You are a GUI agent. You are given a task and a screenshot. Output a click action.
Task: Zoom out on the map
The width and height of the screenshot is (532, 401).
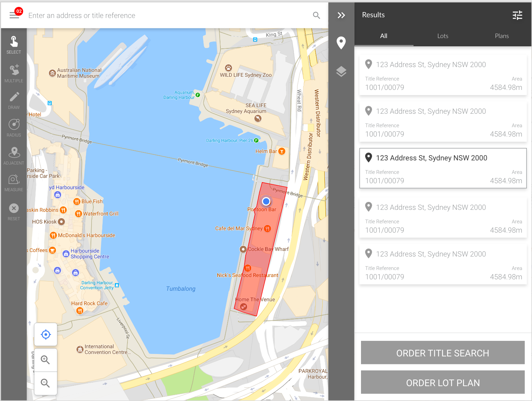tap(46, 383)
